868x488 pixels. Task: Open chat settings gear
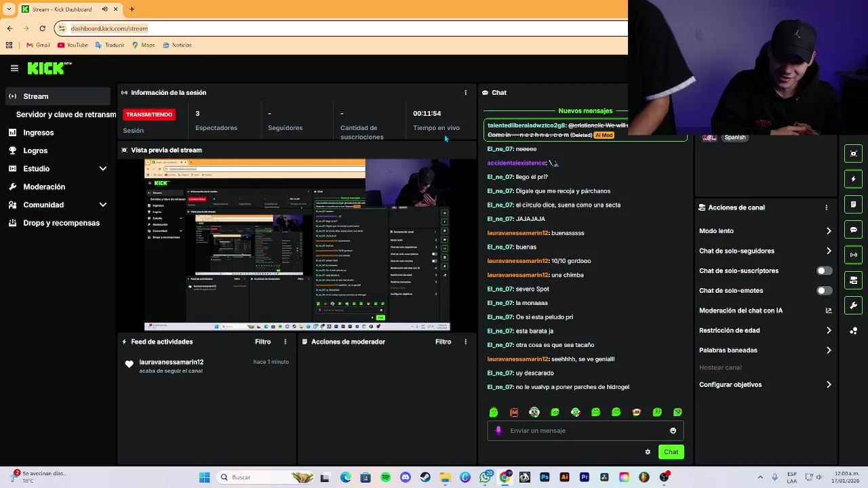pyautogui.click(x=648, y=452)
